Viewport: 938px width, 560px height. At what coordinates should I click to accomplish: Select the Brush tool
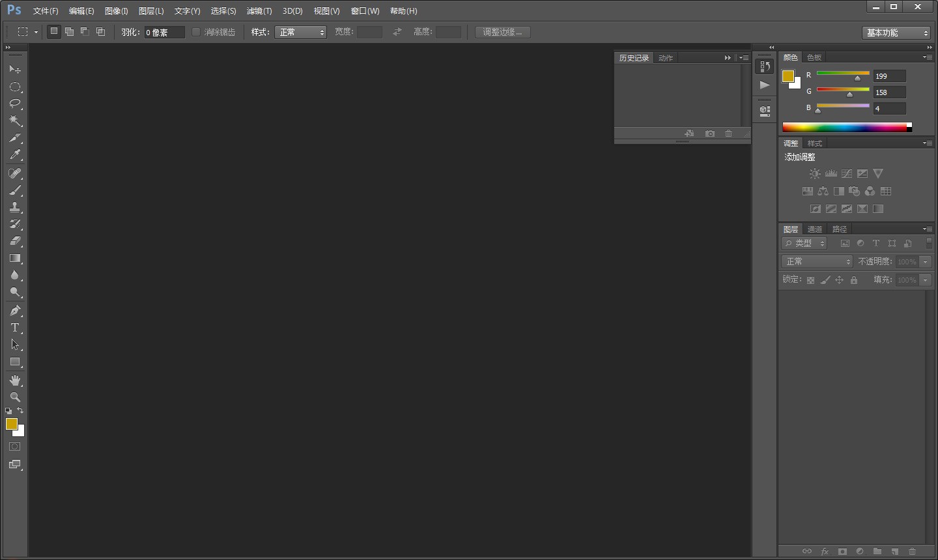[14, 190]
